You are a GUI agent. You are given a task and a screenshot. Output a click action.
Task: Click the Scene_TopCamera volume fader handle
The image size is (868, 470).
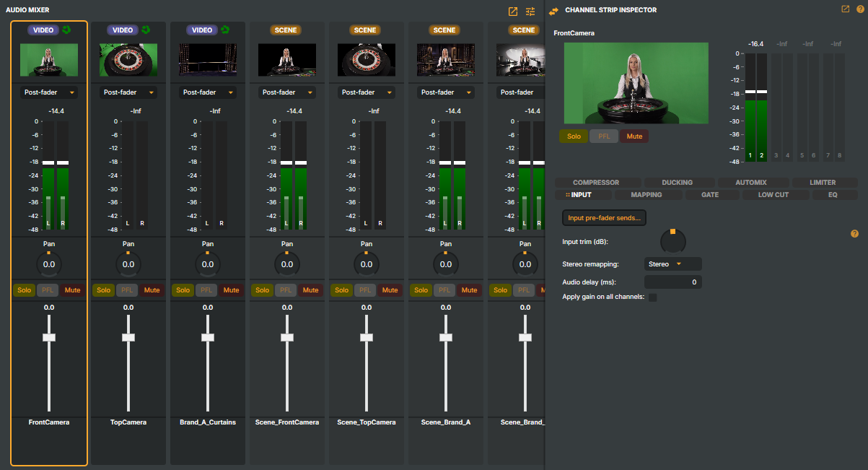367,337
